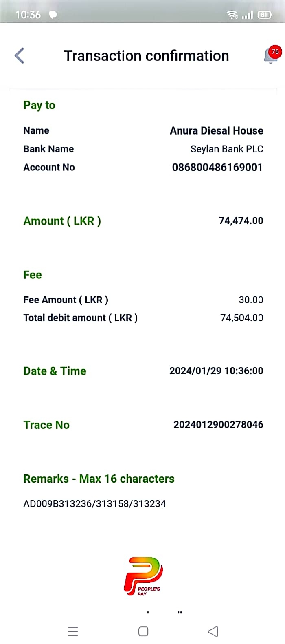This screenshot has height=644, width=285.
Task: Tap the back arrow icon
Action: (20, 56)
